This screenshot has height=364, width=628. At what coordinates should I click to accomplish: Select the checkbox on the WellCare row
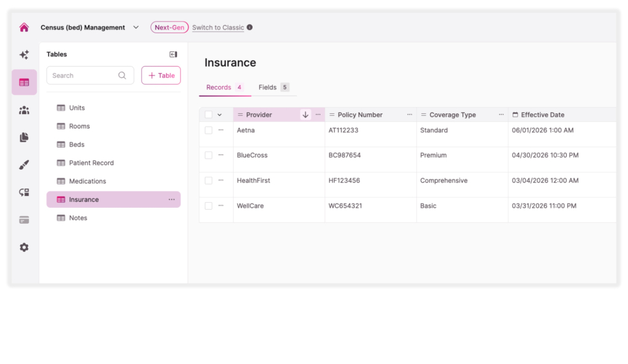[x=208, y=205]
